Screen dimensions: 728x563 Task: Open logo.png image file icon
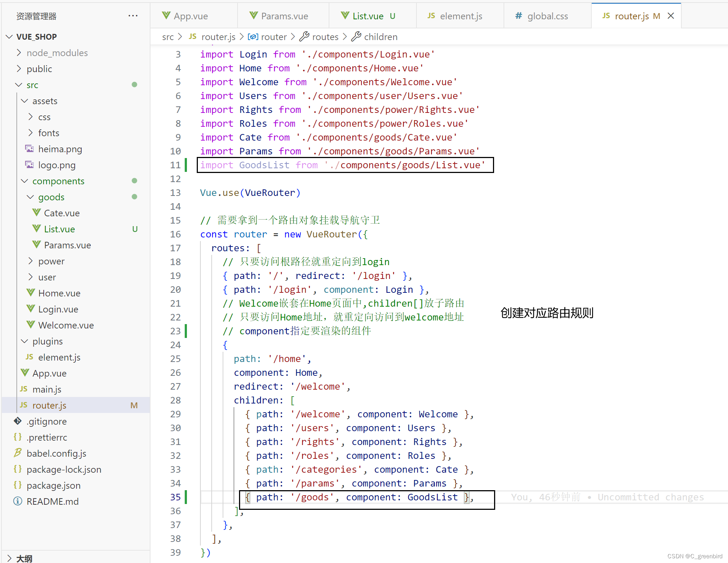[30, 165]
